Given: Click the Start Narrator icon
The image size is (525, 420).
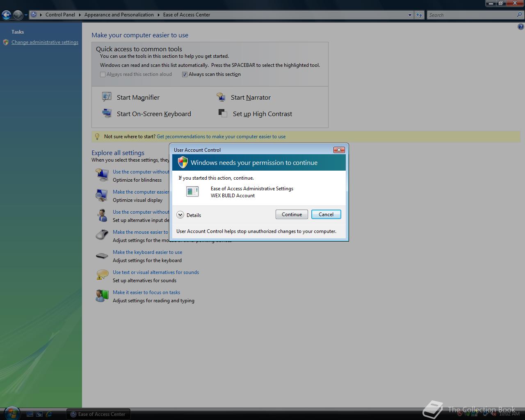Looking at the screenshot, I should click(x=221, y=97).
